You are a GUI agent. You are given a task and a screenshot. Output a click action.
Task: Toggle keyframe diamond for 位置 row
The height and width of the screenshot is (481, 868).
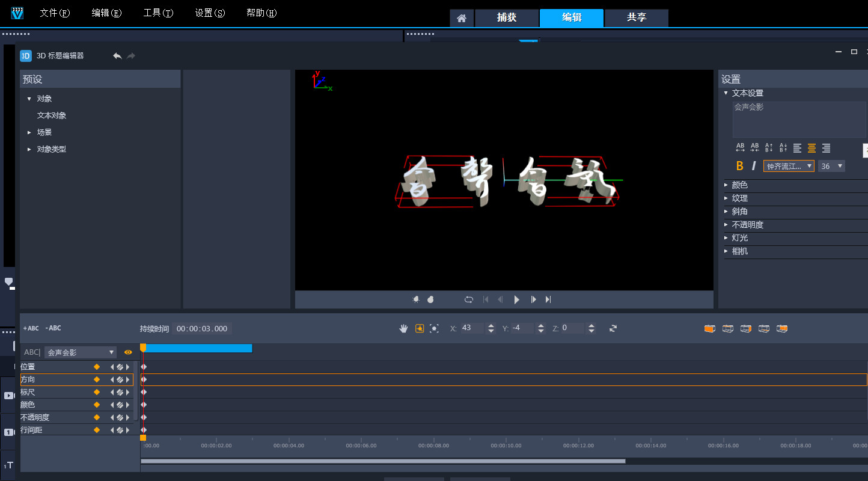coord(96,367)
